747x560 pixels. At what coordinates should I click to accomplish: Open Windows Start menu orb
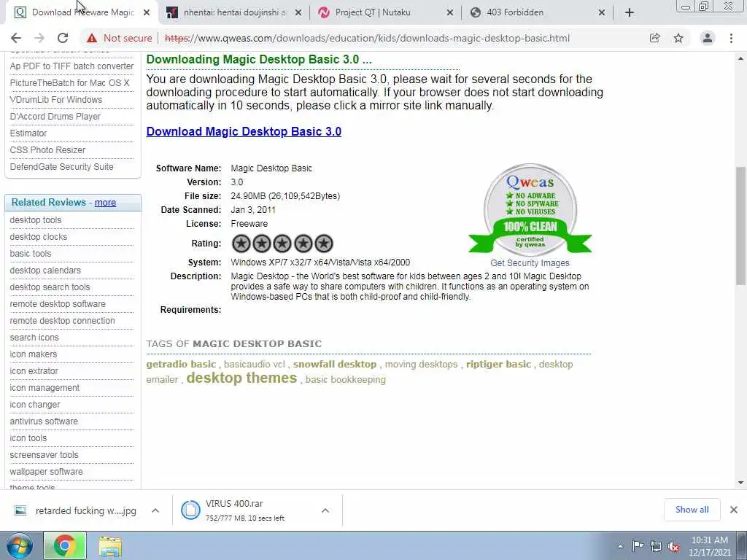pyautogui.click(x=19, y=545)
